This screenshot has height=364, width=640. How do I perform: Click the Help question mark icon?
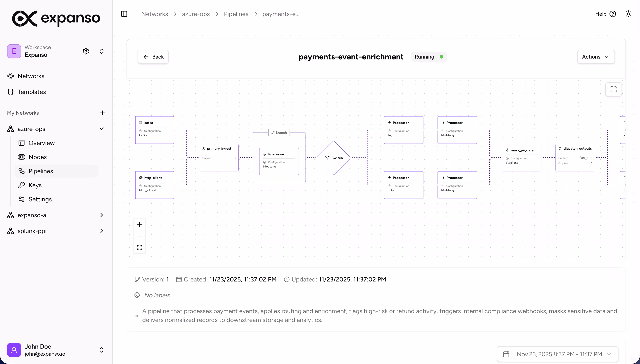(x=613, y=14)
